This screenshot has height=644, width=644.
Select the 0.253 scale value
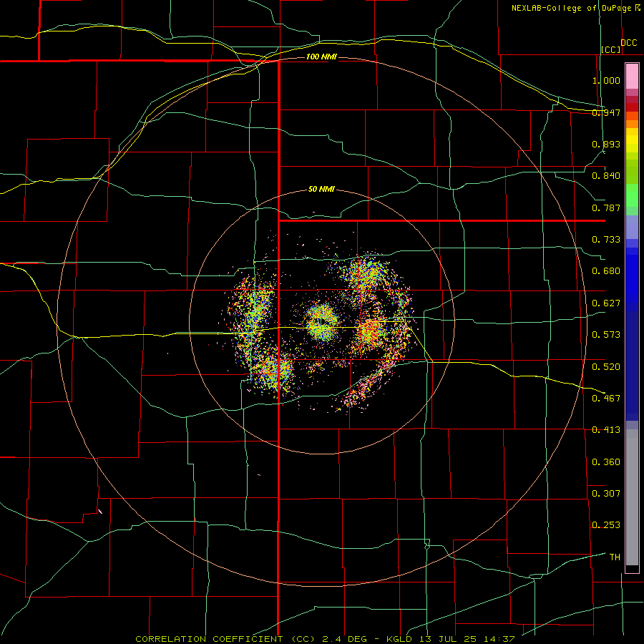click(x=606, y=525)
